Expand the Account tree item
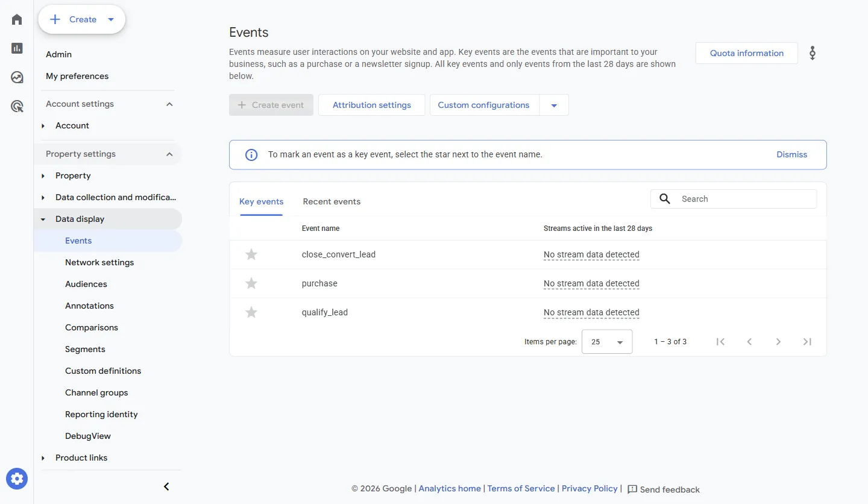Image resolution: width=868 pixels, height=504 pixels. [x=43, y=125]
